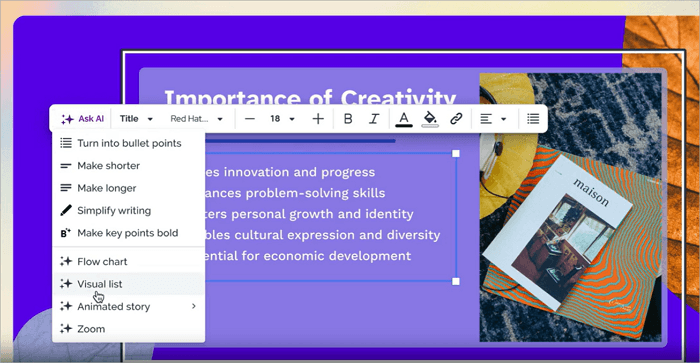Expand Animated story submenu arrow
Image resolution: width=700 pixels, height=363 pixels.
194,306
